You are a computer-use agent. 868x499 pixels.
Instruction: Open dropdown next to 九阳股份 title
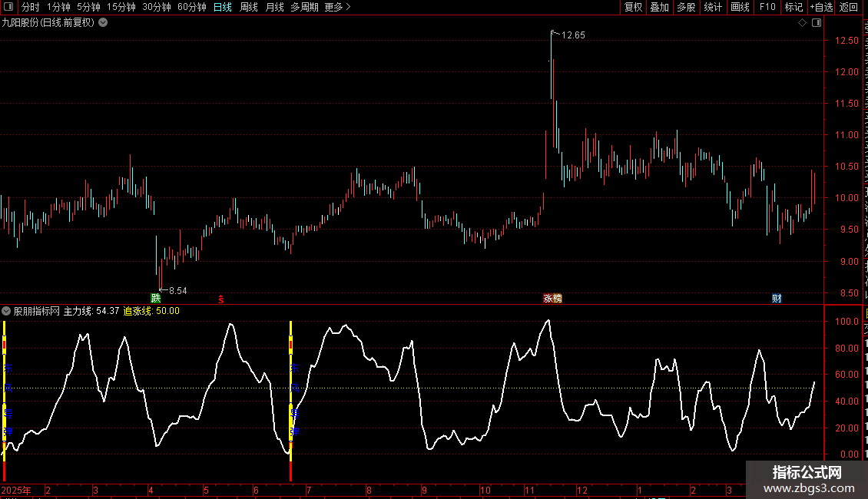(x=103, y=23)
